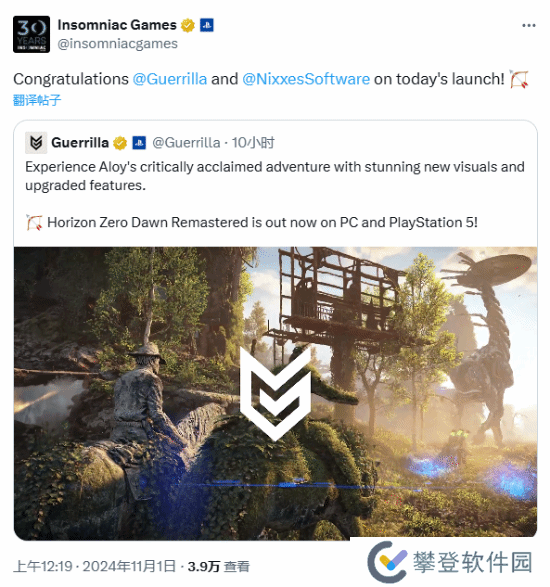Open the Guerrilla avatar in the quoted post

36,143
